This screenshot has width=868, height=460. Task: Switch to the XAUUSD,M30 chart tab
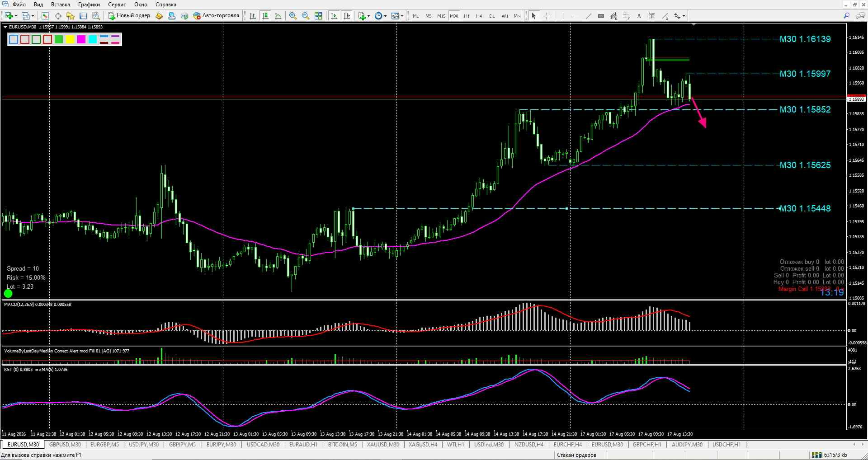383,445
